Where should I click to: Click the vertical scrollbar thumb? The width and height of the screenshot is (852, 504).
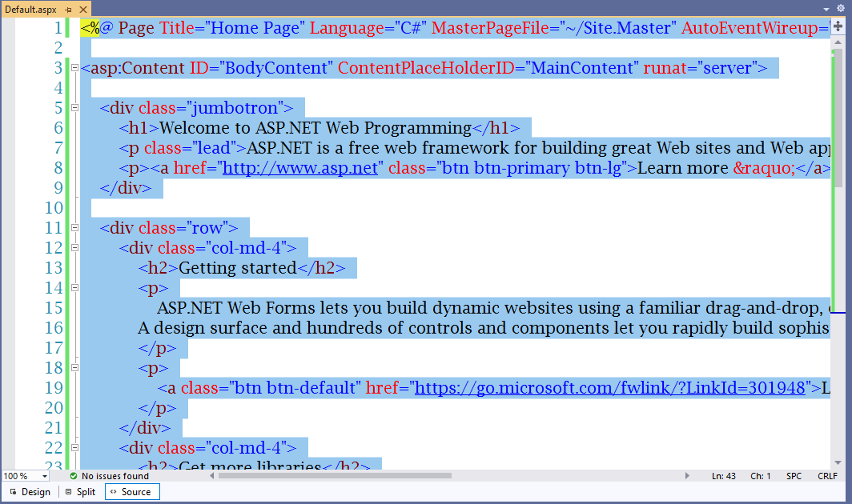[x=838, y=118]
